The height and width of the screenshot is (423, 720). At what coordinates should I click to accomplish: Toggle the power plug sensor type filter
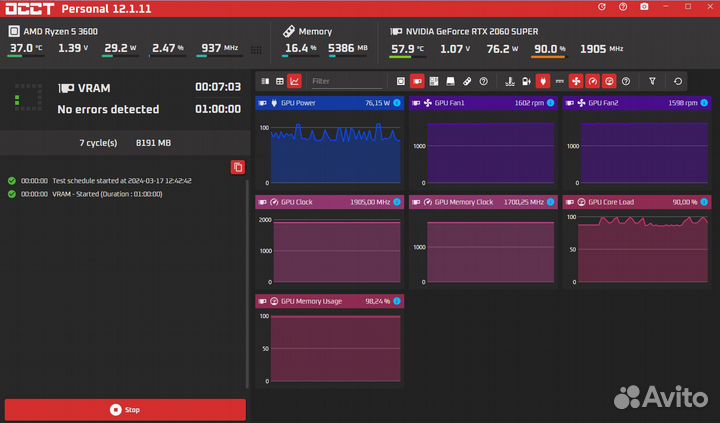pos(543,81)
